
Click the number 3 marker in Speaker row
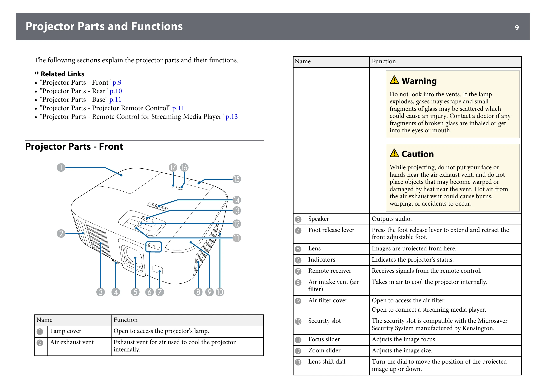(x=298, y=220)
